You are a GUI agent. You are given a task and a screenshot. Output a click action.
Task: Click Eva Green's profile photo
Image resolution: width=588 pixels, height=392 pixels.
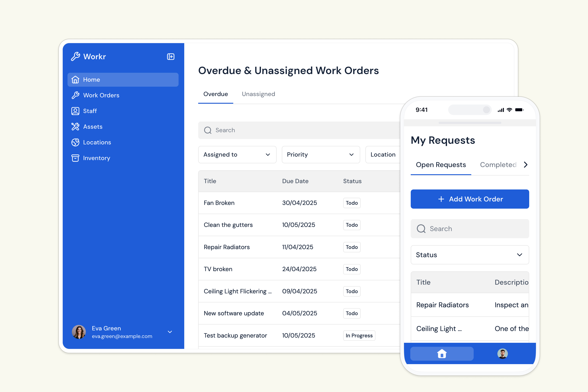(79, 332)
